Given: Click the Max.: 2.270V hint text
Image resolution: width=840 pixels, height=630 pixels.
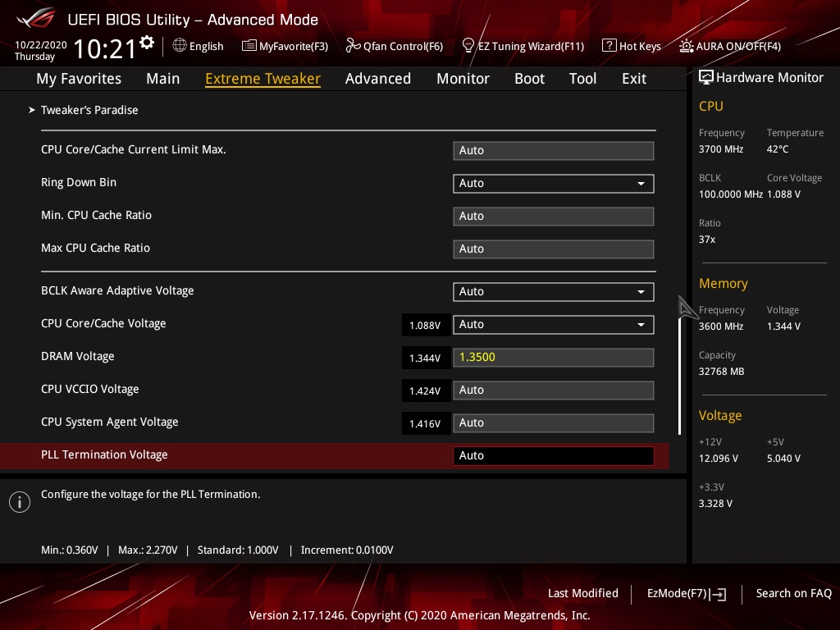Looking at the screenshot, I should pos(148,550).
